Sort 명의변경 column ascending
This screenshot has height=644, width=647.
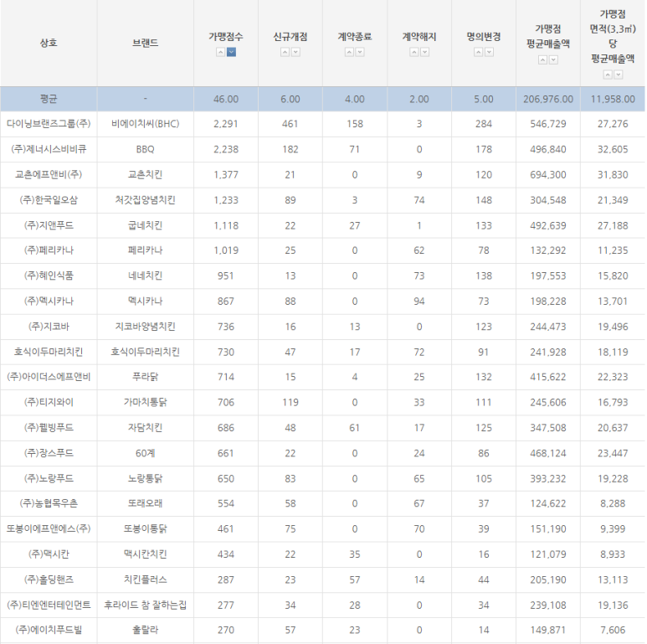[x=478, y=52]
